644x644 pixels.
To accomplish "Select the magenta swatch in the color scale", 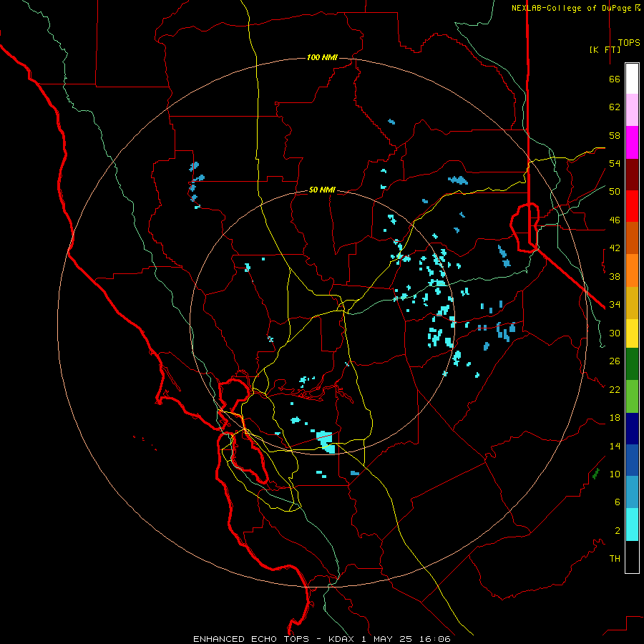I will (632, 142).
